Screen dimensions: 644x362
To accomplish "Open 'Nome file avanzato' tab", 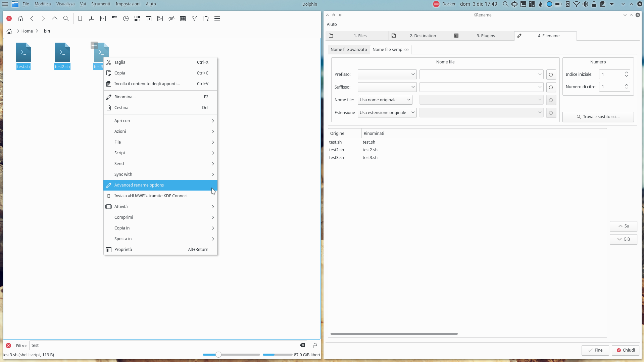I will (x=349, y=50).
